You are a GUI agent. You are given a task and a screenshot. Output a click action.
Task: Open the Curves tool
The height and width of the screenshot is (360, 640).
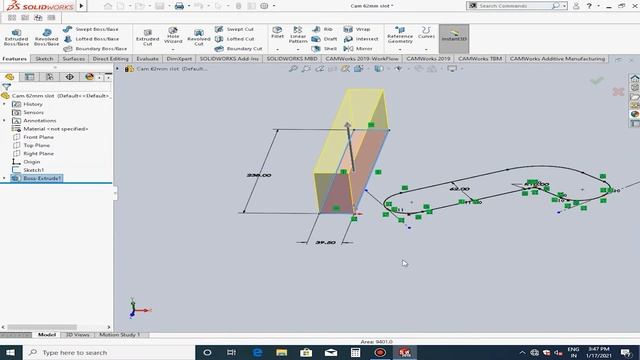pos(426,33)
